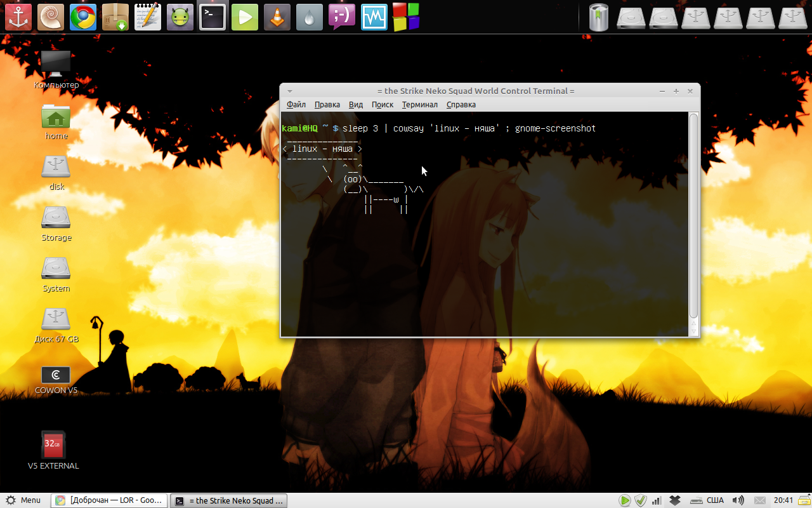Click the shield checkmark tray icon
Image resolution: width=812 pixels, height=508 pixels.
point(641,500)
